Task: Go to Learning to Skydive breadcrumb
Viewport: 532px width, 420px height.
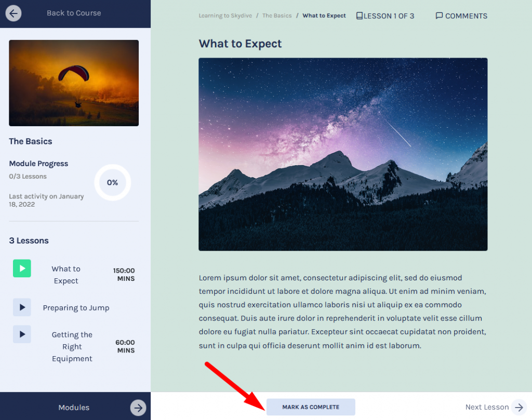Action: pyautogui.click(x=225, y=16)
